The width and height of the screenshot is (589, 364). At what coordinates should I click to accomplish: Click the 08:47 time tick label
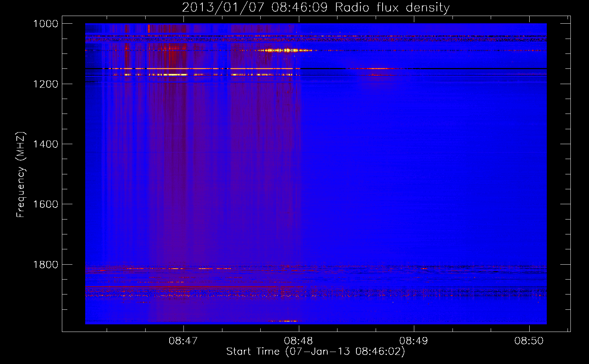point(183,341)
